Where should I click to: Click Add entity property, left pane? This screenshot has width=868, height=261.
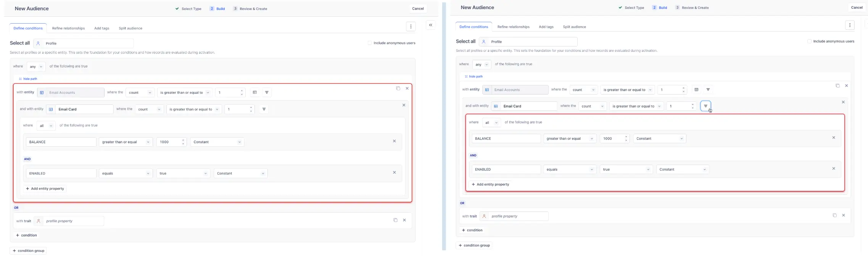point(45,189)
